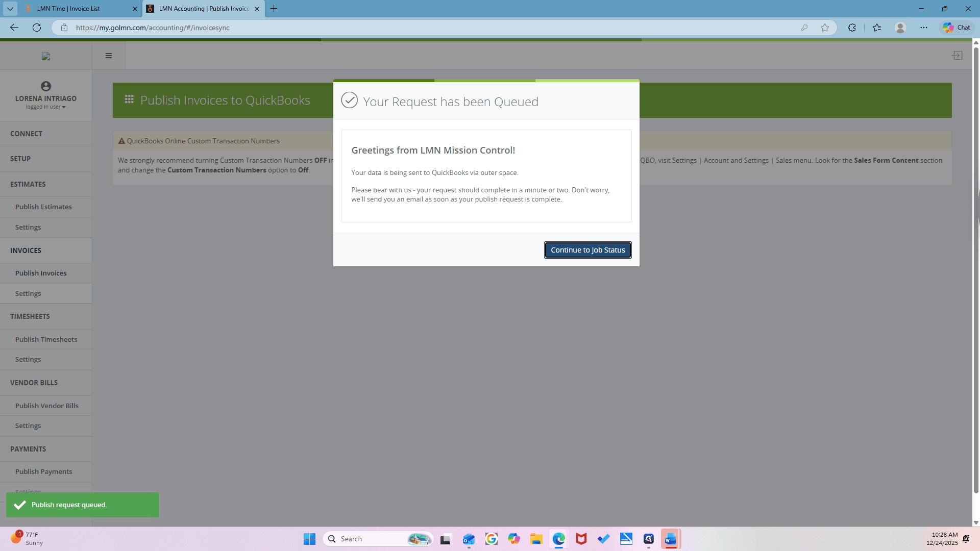
Task: Open Task View in taskbar
Action: (x=446, y=539)
